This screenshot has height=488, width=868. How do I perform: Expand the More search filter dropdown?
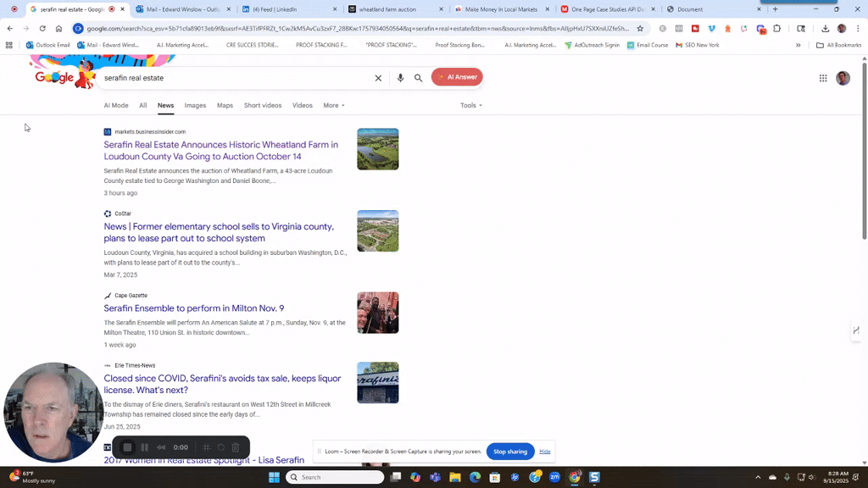coord(334,105)
